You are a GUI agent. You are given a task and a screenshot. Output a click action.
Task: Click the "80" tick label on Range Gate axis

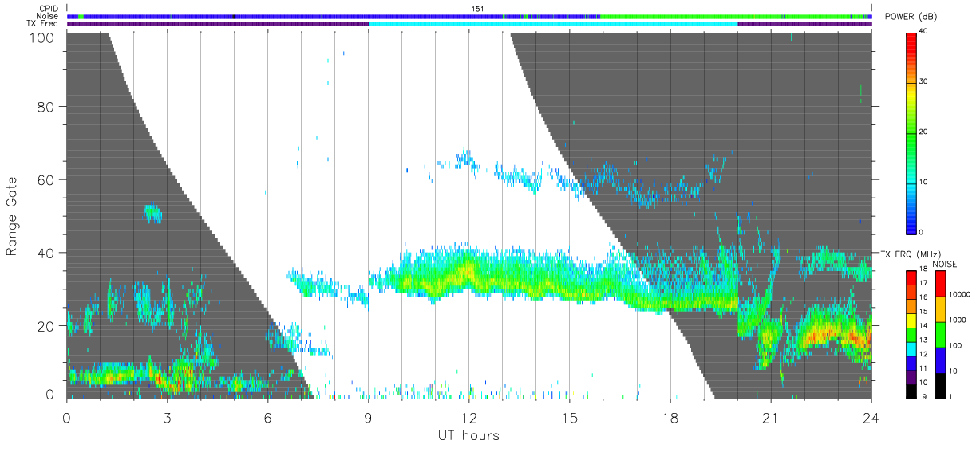tap(45, 107)
